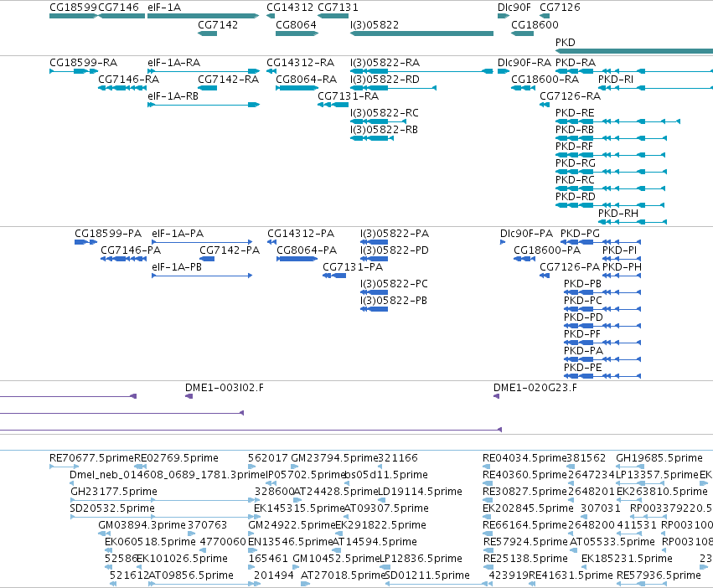Click the CG7146-RA transcript label
Image resolution: width=713 pixels, height=588 pixels.
(x=129, y=79)
